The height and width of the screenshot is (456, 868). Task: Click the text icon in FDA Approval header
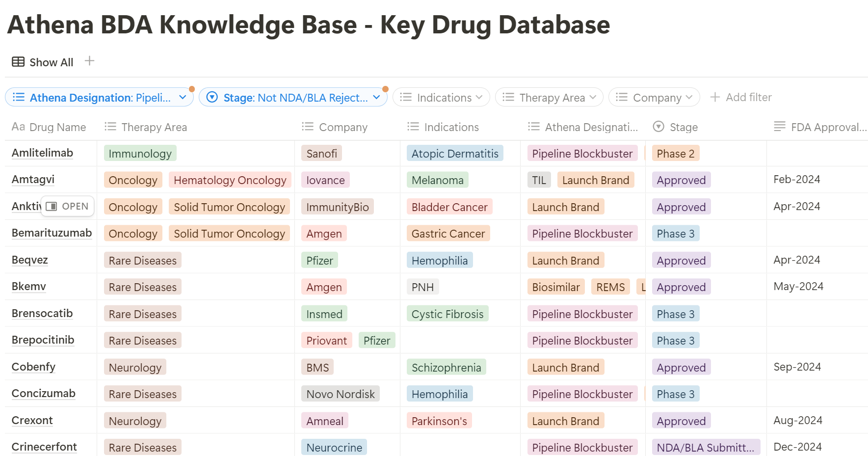point(779,127)
